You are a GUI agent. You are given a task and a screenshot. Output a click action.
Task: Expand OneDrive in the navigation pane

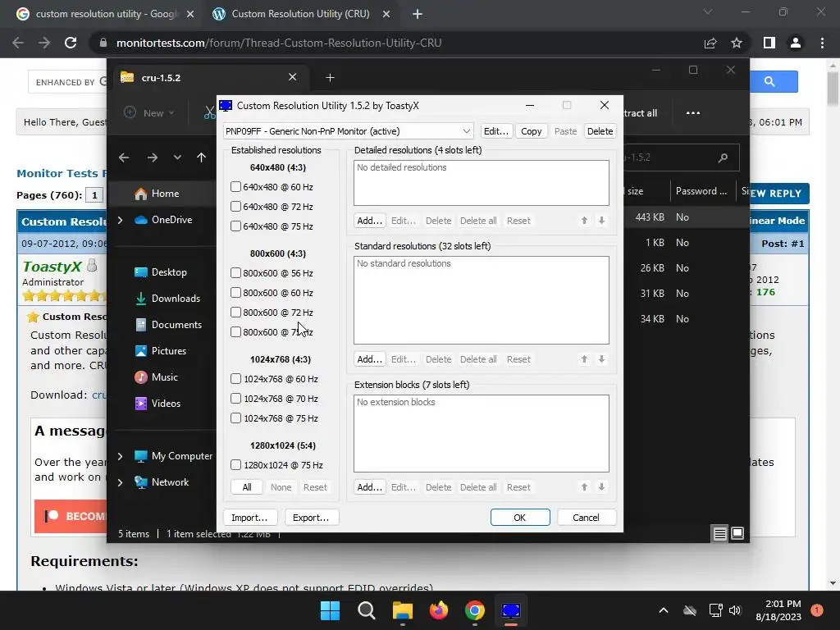(x=120, y=220)
